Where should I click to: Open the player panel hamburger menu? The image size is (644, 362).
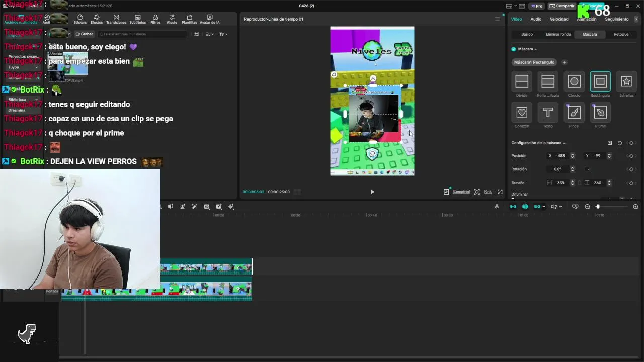[x=498, y=19]
